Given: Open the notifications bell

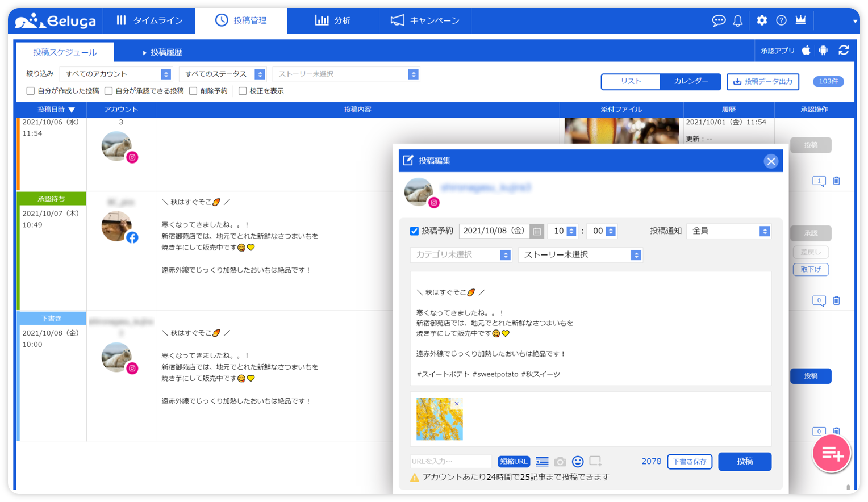Looking at the screenshot, I should coord(738,20).
